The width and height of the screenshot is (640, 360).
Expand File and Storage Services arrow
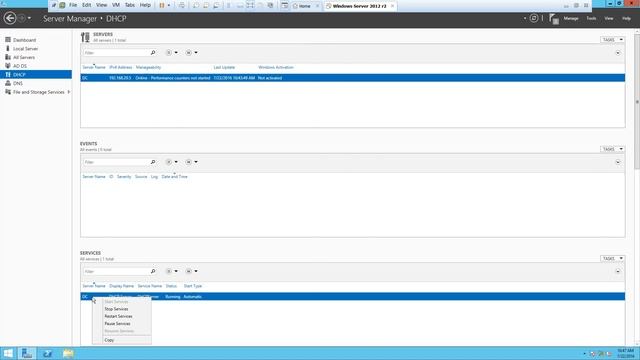[x=69, y=92]
